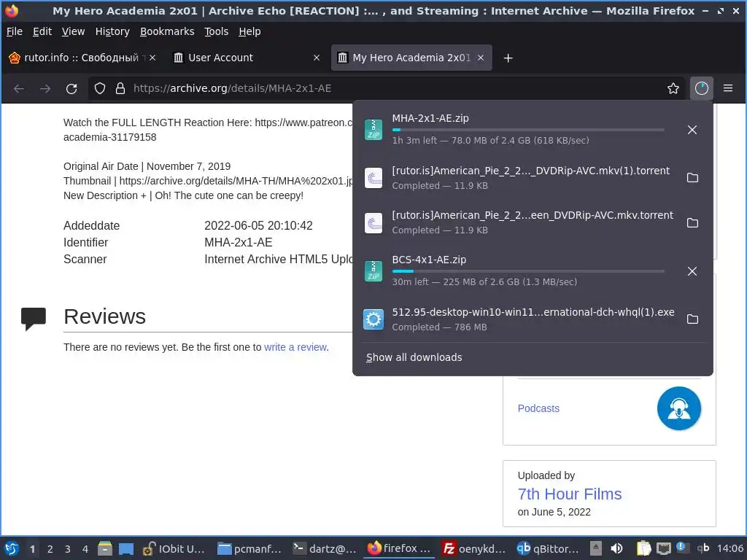Open the History menu

pos(112,31)
